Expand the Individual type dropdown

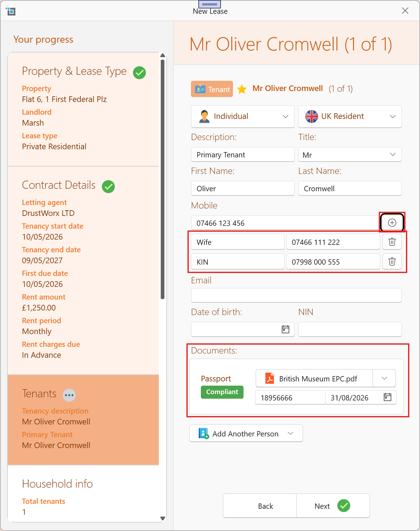243,116
